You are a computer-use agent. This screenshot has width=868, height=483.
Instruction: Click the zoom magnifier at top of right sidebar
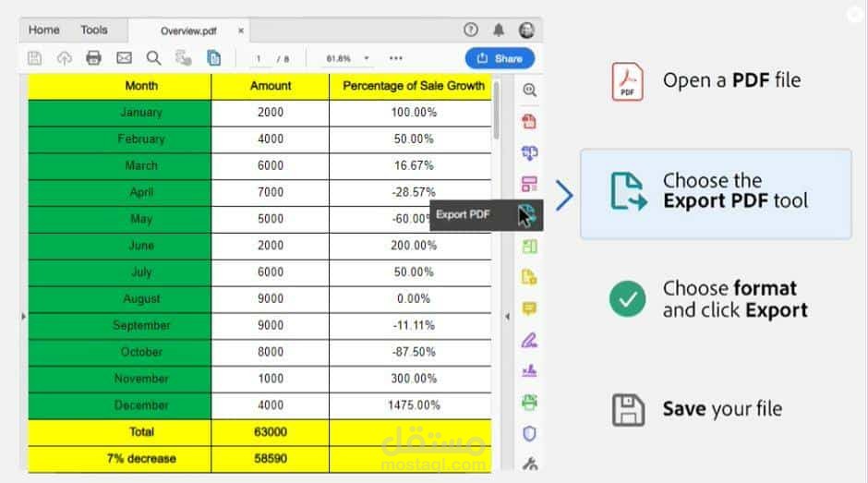[x=529, y=91]
